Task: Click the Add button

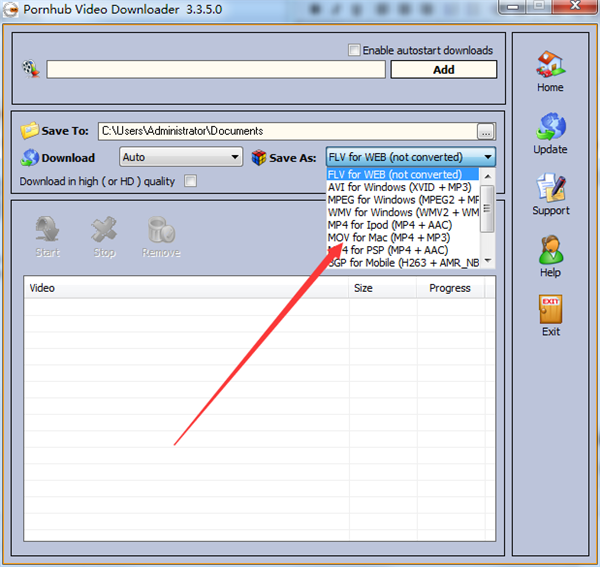Action: point(443,70)
